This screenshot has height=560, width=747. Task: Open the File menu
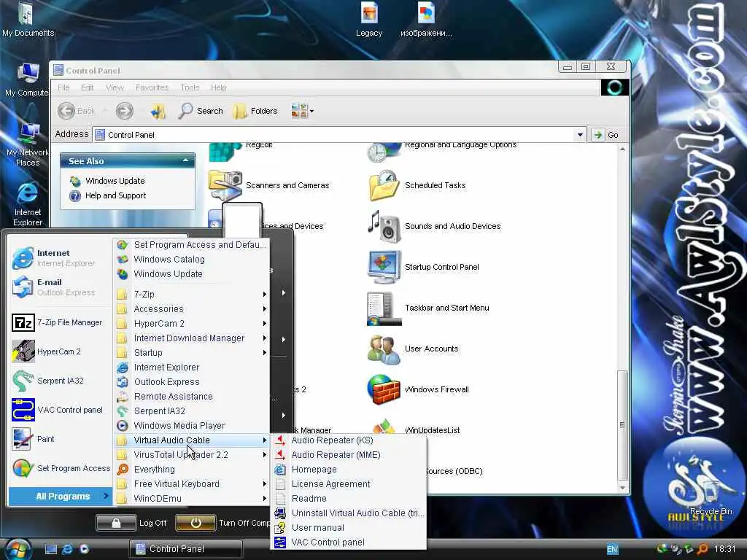[63, 87]
